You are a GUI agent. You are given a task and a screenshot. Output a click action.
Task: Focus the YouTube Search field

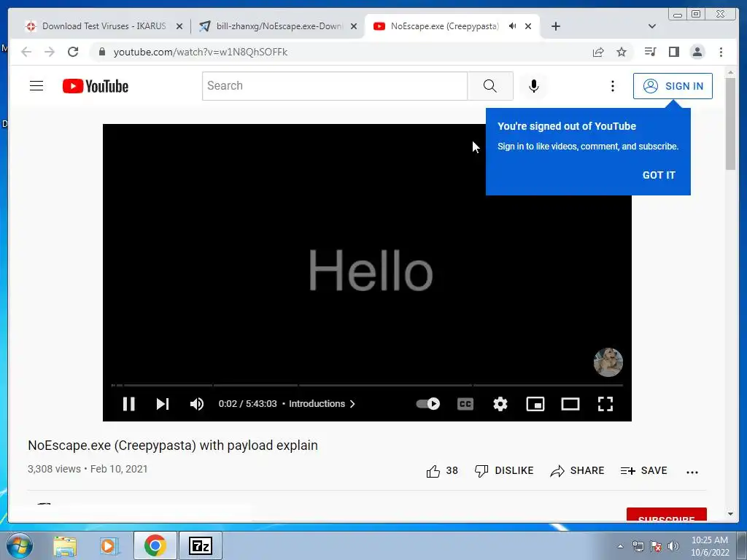(x=334, y=86)
